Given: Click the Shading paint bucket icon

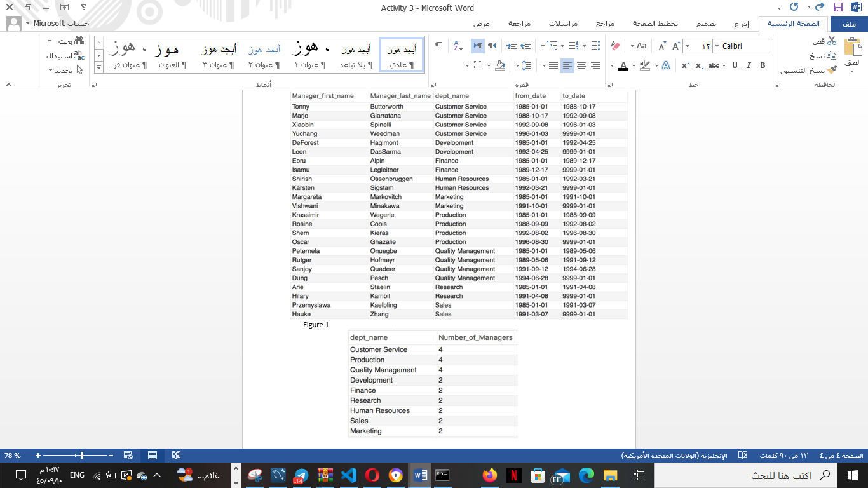Looking at the screenshot, I should click(500, 66).
